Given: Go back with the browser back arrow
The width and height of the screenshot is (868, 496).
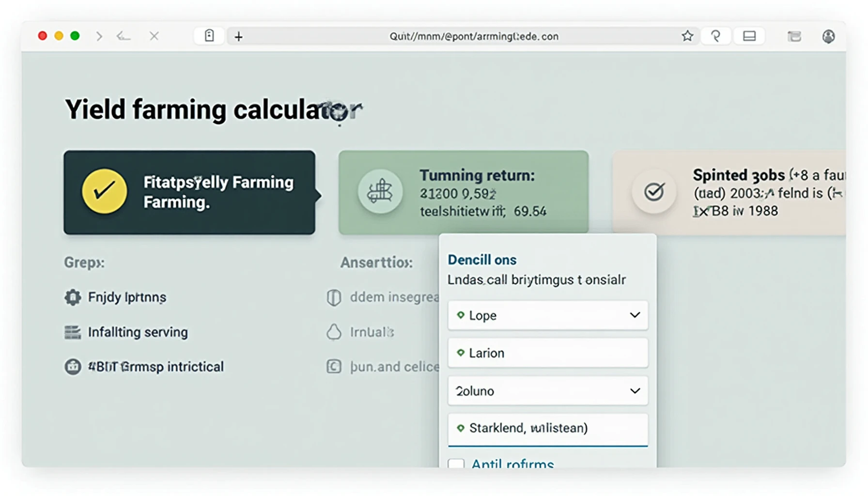Looking at the screenshot, I should (124, 36).
